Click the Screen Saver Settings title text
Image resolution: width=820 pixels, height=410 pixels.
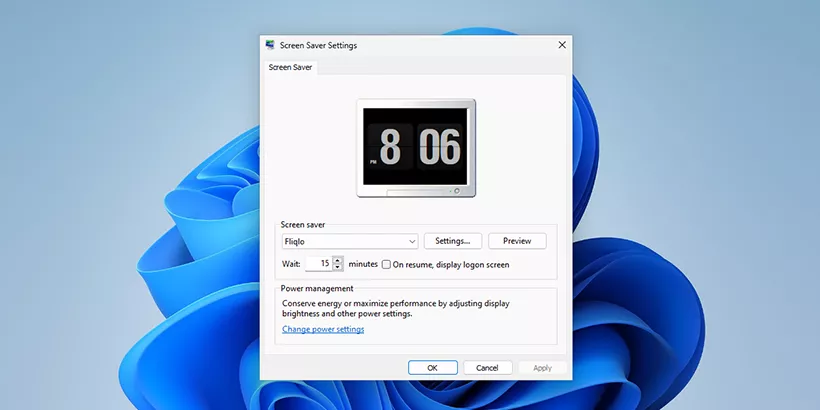318,45
